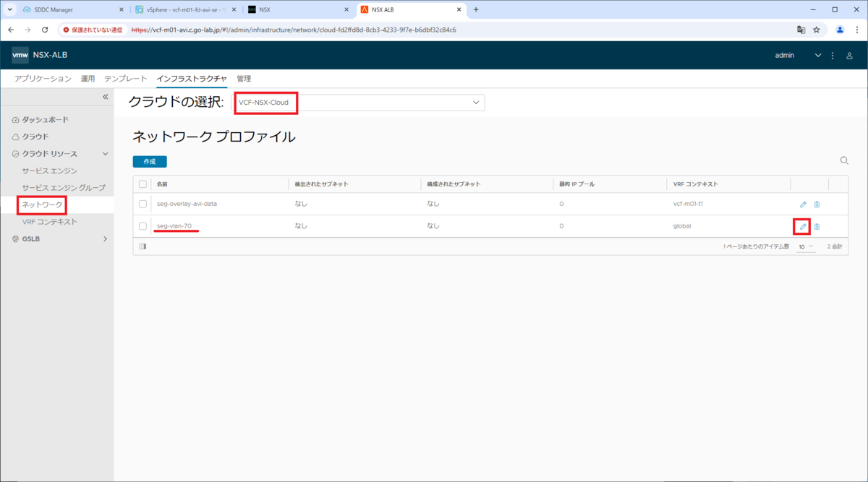868x482 pixels.
Task: Click the vmw logo in header
Action: [20, 56]
